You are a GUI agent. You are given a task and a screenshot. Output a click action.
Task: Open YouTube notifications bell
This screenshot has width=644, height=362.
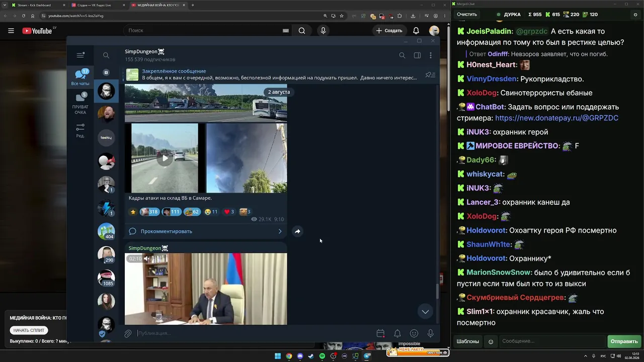416,31
